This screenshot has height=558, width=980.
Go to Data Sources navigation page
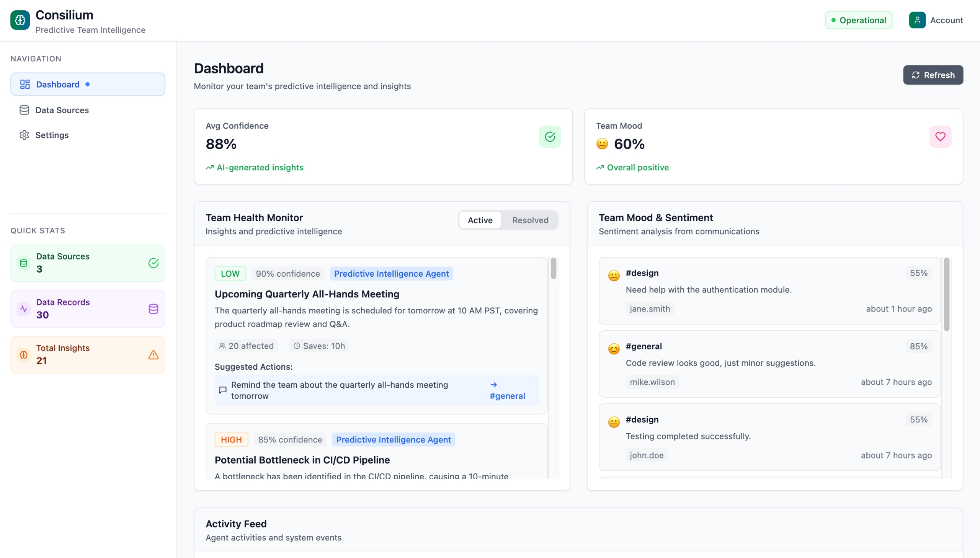(62, 110)
